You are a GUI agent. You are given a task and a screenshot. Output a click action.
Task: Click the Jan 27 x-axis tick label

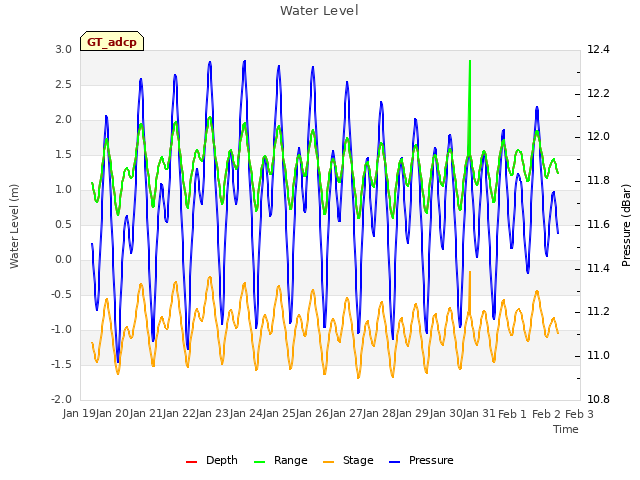pyautogui.click(x=346, y=414)
